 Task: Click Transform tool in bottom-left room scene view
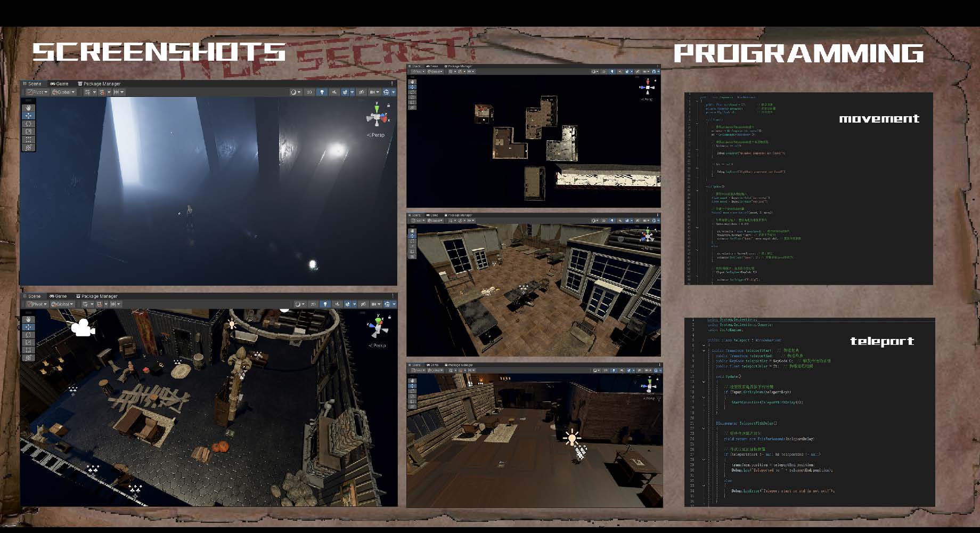28,358
